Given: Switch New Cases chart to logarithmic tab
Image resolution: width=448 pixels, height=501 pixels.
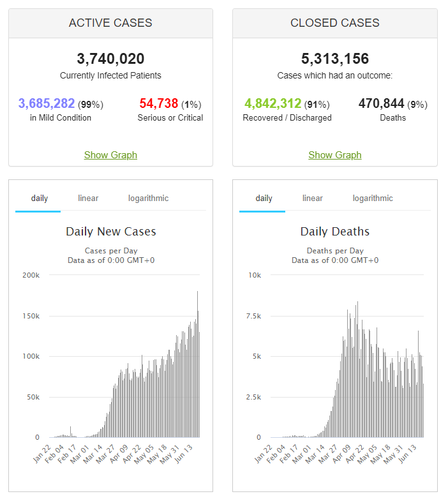Looking at the screenshot, I should pos(148,198).
